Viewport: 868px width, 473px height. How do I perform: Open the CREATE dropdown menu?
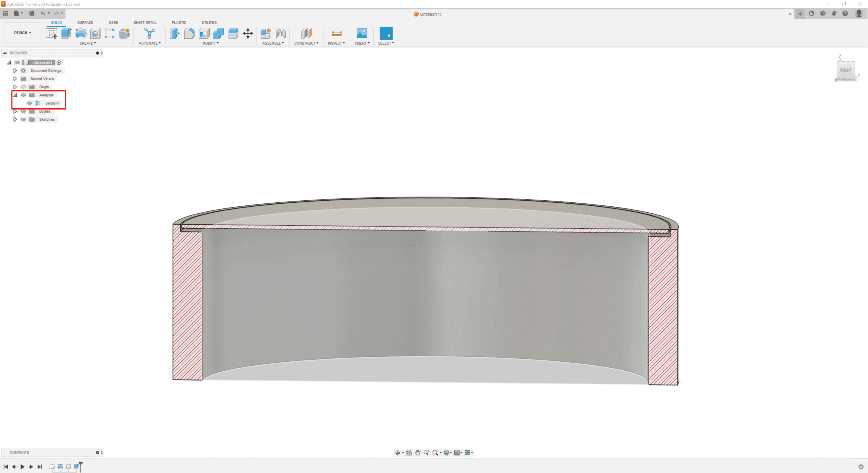tap(88, 43)
